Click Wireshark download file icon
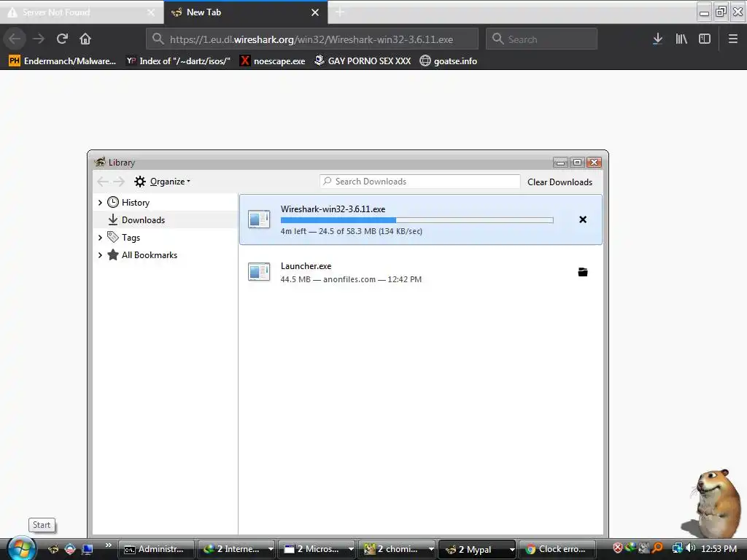This screenshot has width=747, height=560. [x=259, y=219]
